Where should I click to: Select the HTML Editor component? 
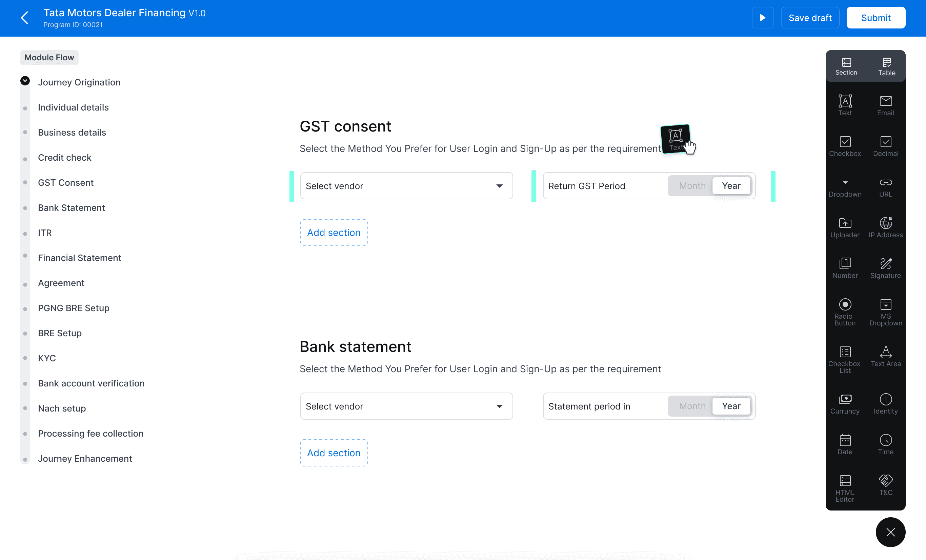pos(845,488)
